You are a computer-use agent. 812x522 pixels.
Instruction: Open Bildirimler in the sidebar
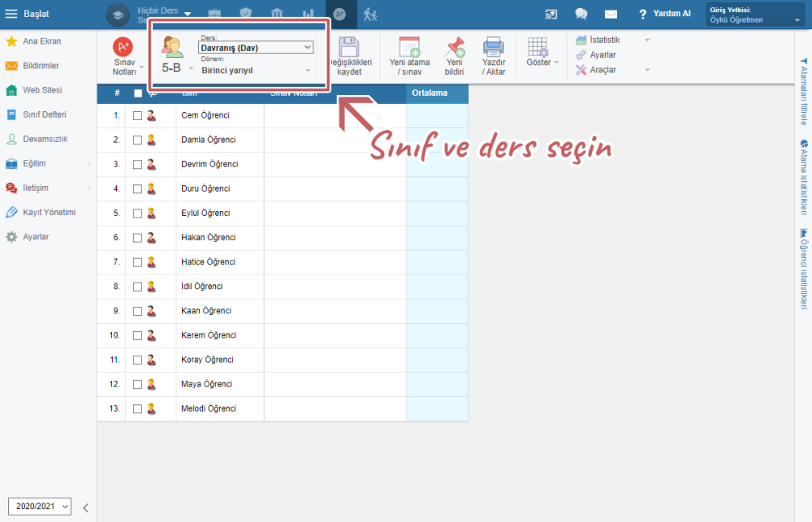click(41, 66)
